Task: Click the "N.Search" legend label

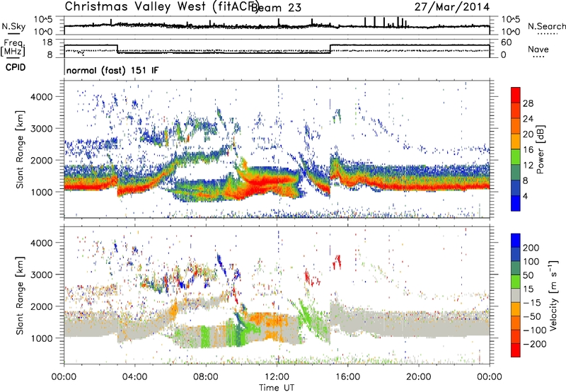Action: pos(546,26)
